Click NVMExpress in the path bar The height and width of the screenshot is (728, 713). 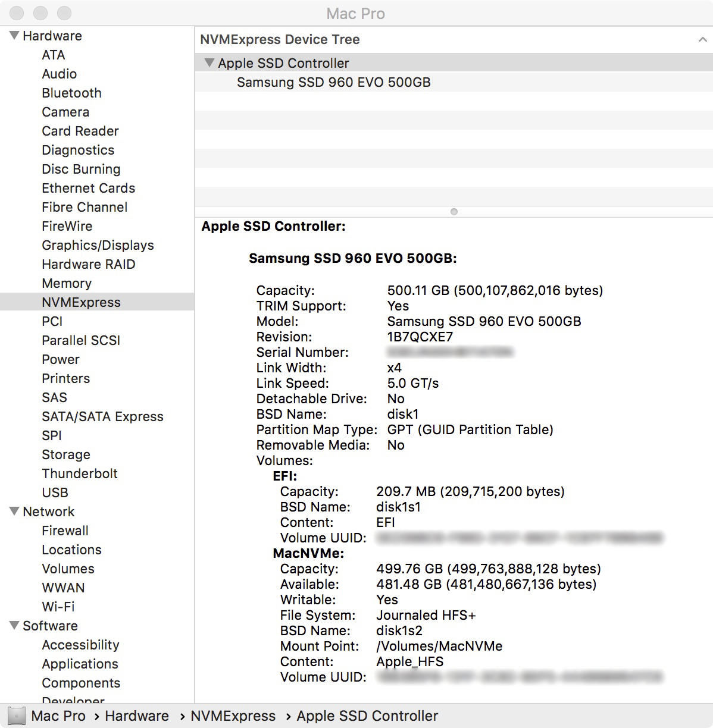click(233, 716)
